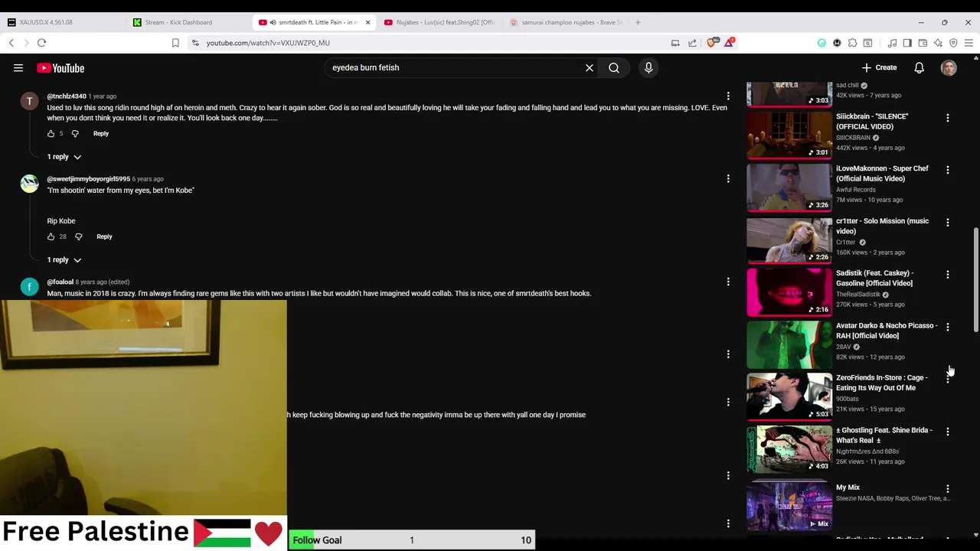Open options menu for the @foaloal comment
980x551 pixels.
(728, 282)
